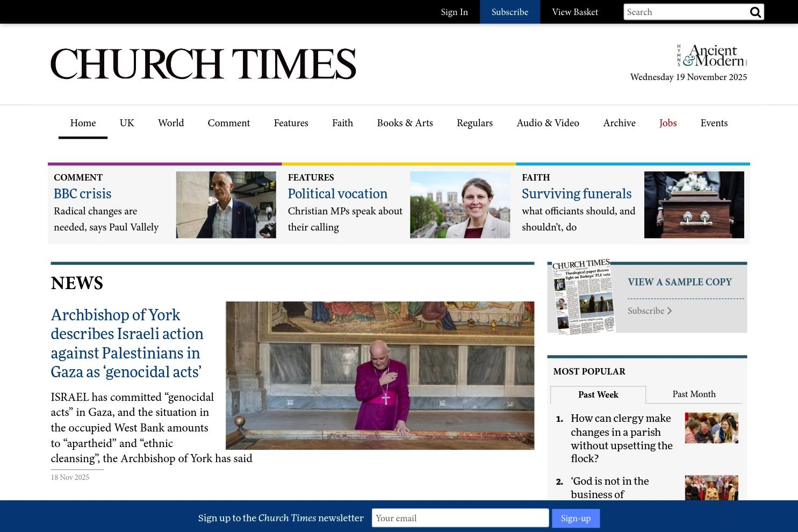798x532 pixels.
Task: Click the FAITH category label
Action: coord(536,177)
